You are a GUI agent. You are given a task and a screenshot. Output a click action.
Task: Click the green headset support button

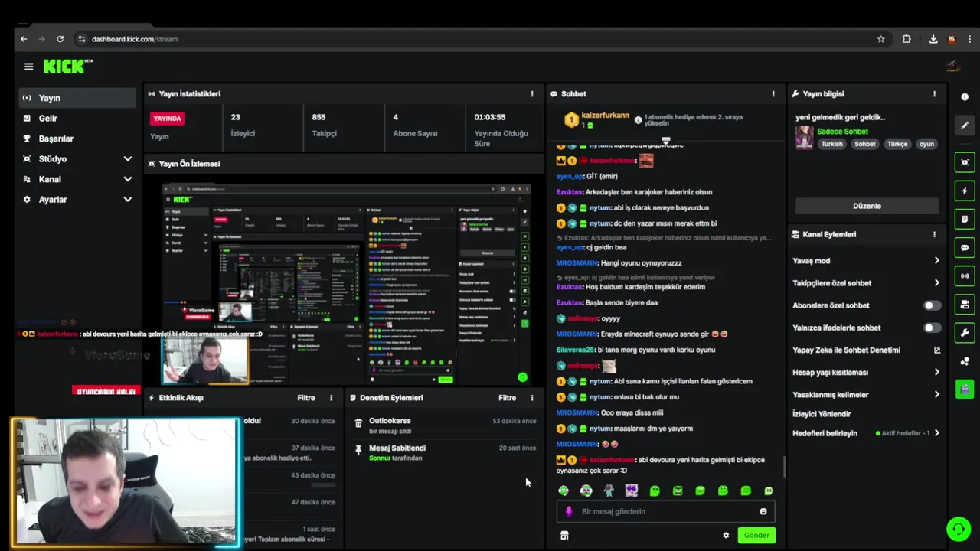[958, 529]
